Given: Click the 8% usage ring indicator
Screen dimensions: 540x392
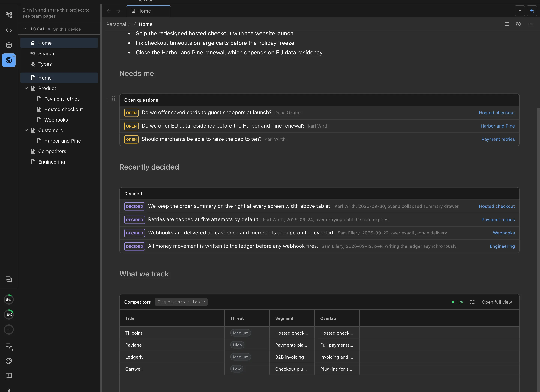Looking at the screenshot, I should point(9,300).
